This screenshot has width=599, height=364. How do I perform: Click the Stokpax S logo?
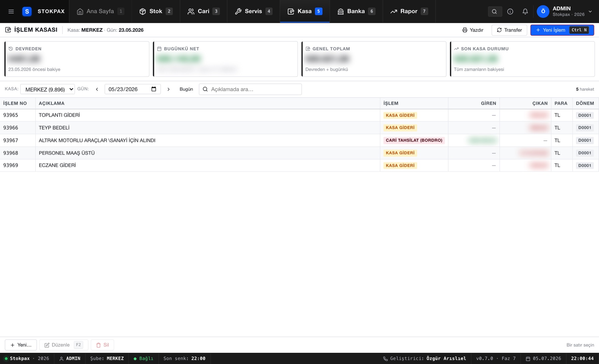pyautogui.click(x=27, y=11)
